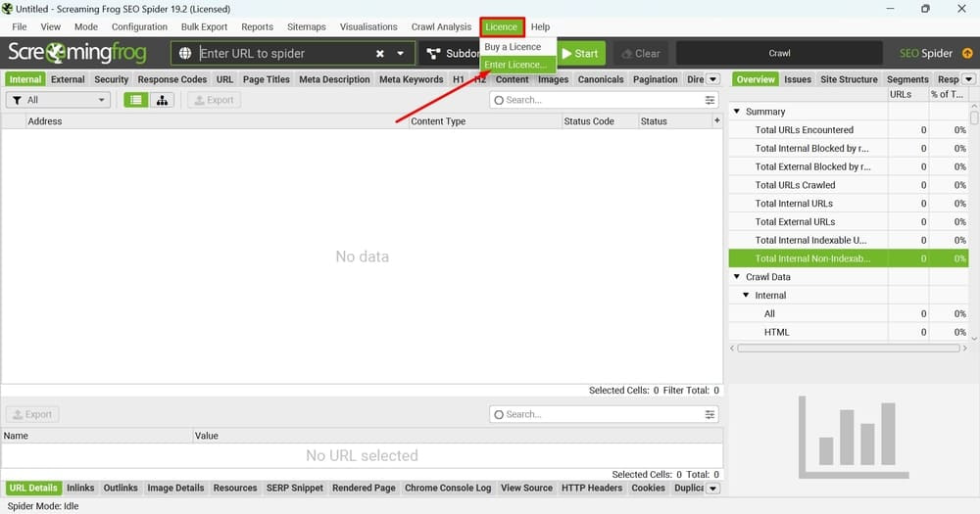Open the Response Codes tab
The width and height of the screenshot is (980, 514).
point(172,79)
